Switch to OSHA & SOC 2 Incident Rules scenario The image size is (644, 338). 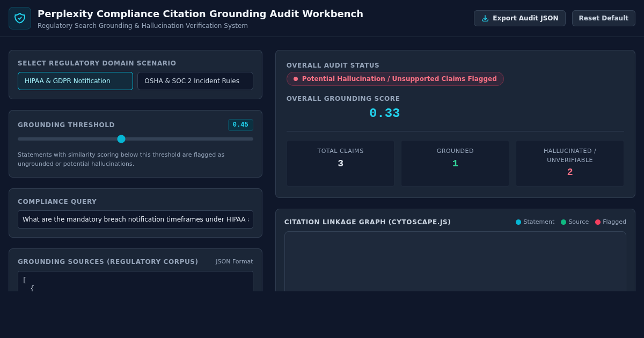coord(195,81)
